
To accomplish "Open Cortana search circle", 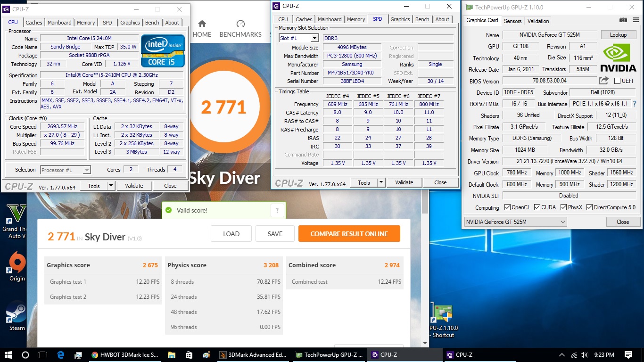I will [25, 355].
